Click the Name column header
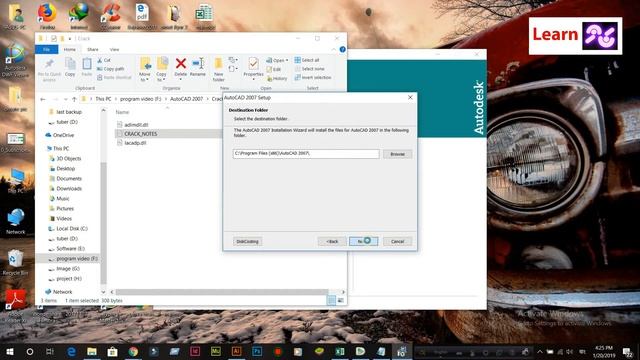 click(122, 112)
